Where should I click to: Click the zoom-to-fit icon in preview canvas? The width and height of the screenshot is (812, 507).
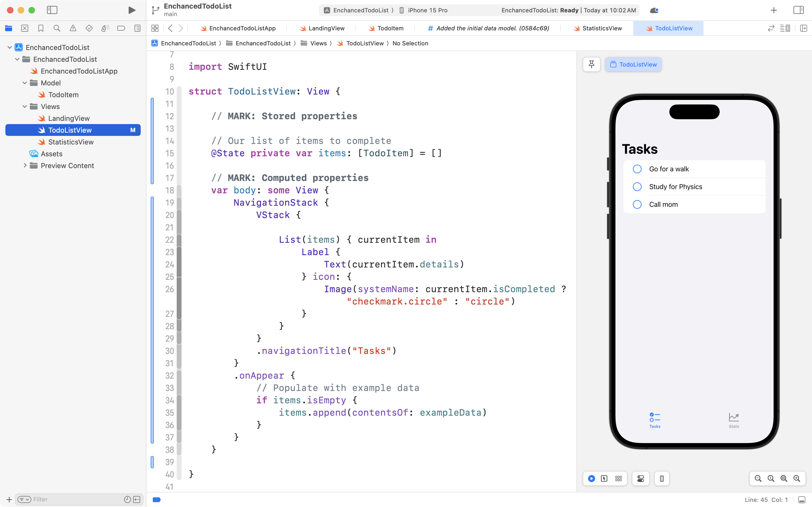click(x=783, y=479)
